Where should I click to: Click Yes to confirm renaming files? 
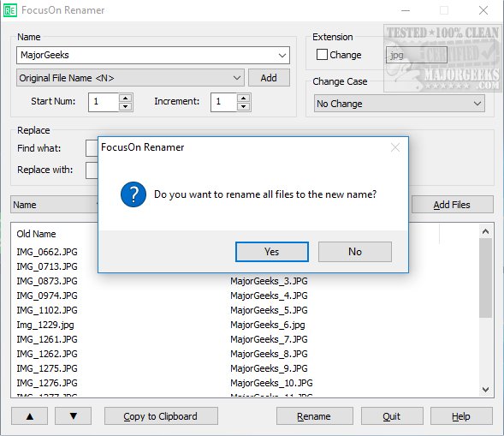point(272,252)
